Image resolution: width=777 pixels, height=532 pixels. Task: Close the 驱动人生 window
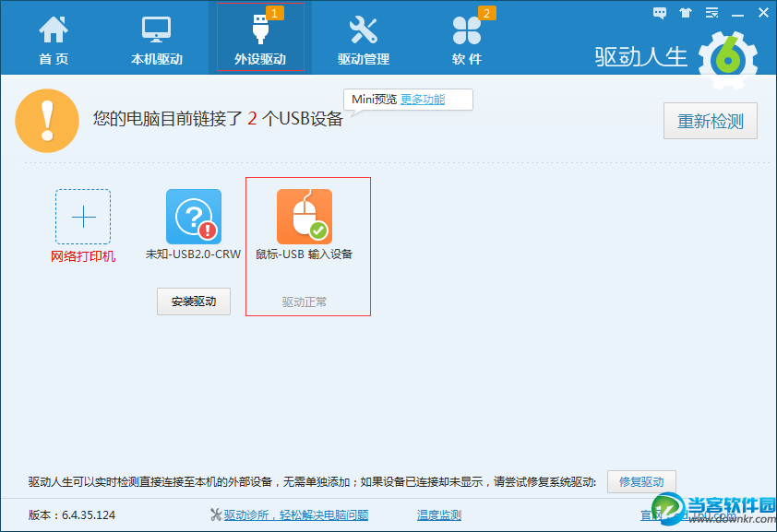[x=764, y=13]
